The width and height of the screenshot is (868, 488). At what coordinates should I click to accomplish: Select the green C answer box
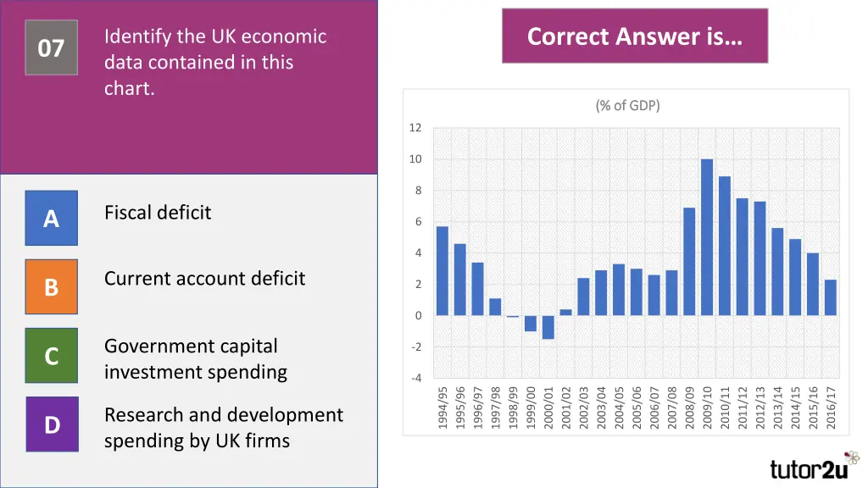(52, 355)
